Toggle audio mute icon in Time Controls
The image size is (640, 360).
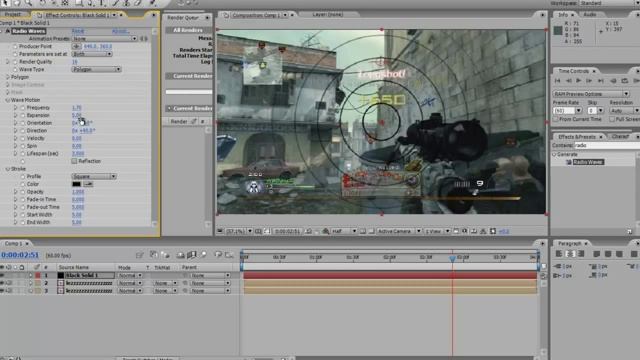pyautogui.click(x=613, y=81)
